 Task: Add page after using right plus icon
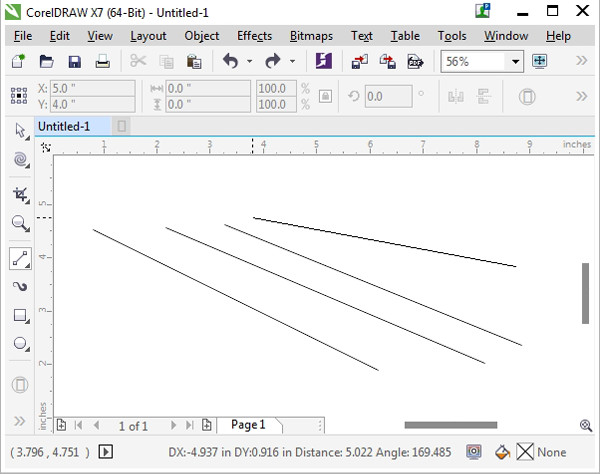(x=207, y=425)
